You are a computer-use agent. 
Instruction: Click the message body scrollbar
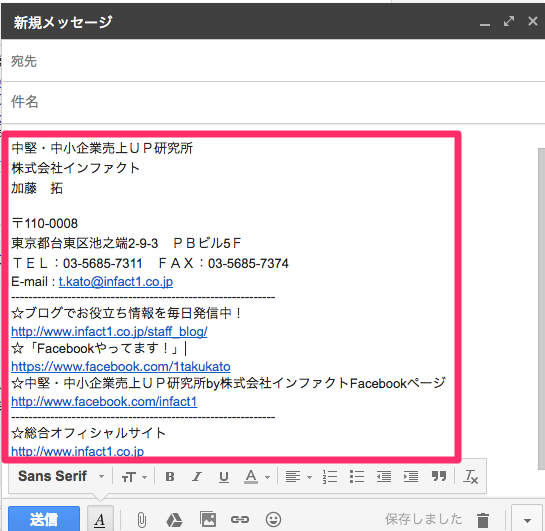point(541,308)
